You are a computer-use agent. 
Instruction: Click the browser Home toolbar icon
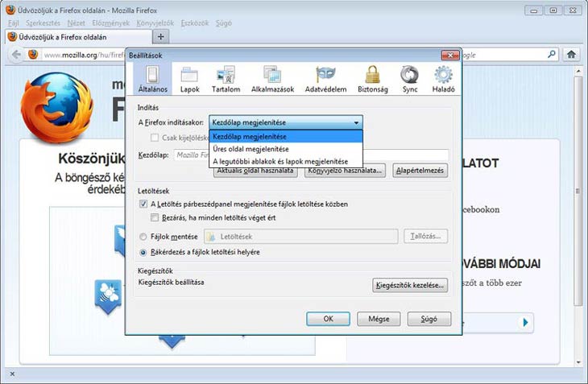(x=571, y=55)
